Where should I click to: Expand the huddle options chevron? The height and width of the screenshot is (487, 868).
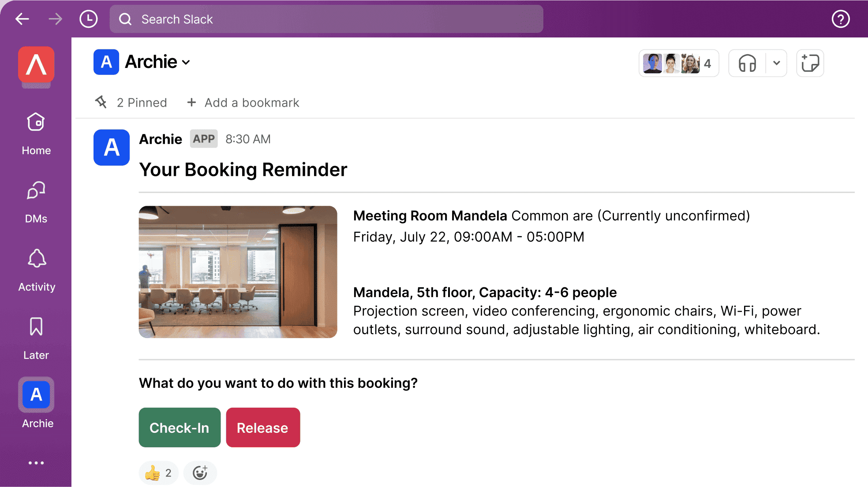(x=776, y=63)
